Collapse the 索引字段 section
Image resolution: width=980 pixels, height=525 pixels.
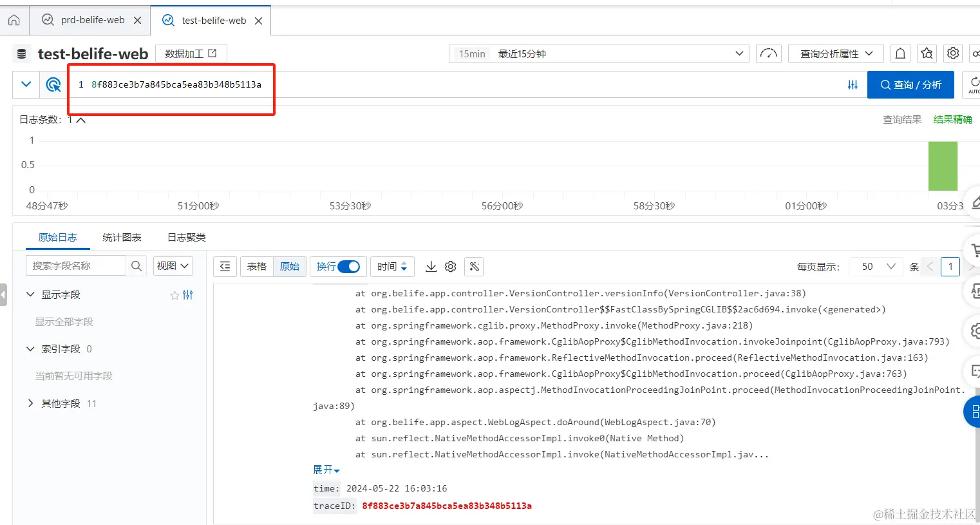30,348
